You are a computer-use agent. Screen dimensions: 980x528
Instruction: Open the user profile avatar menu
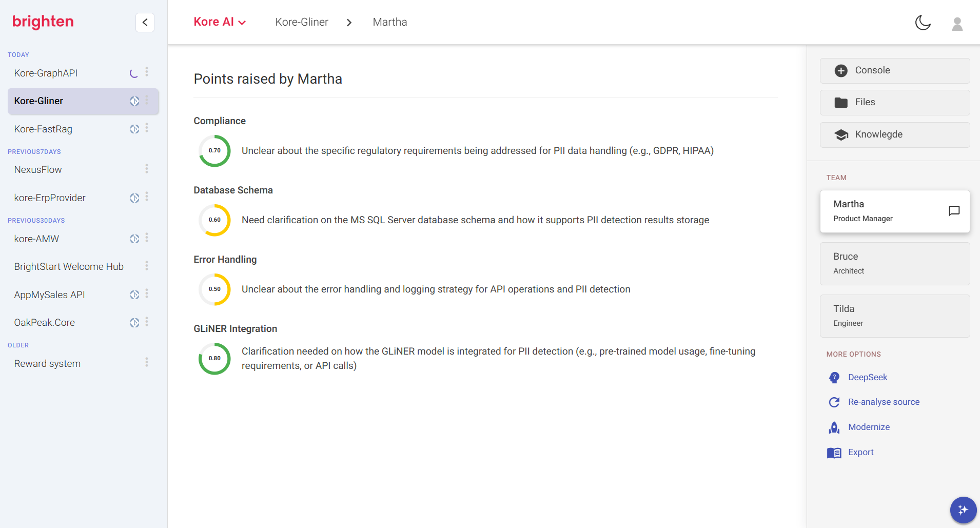[x=957, y=24]
